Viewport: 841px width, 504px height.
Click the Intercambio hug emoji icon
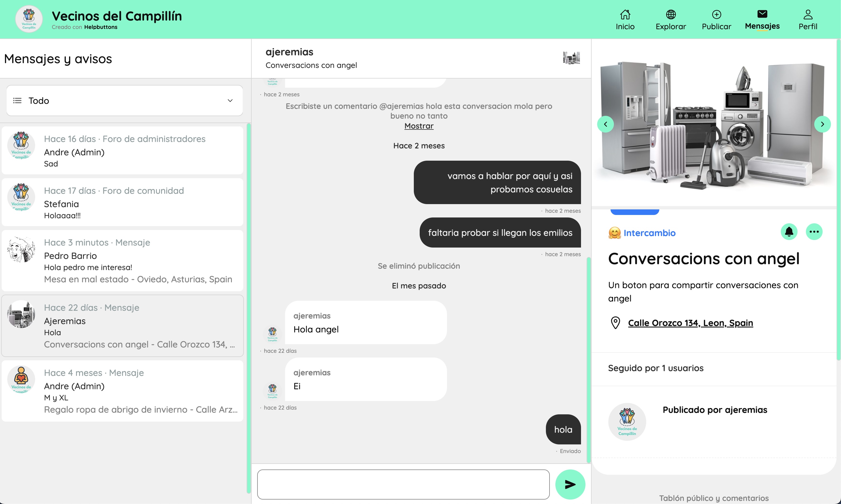(614, 233)
